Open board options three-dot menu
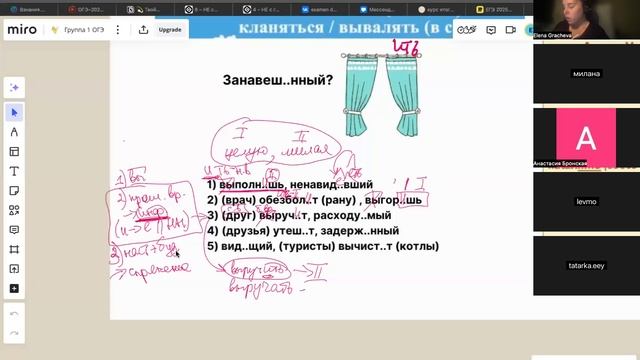640x360 pixels. [x=118, y=30]
